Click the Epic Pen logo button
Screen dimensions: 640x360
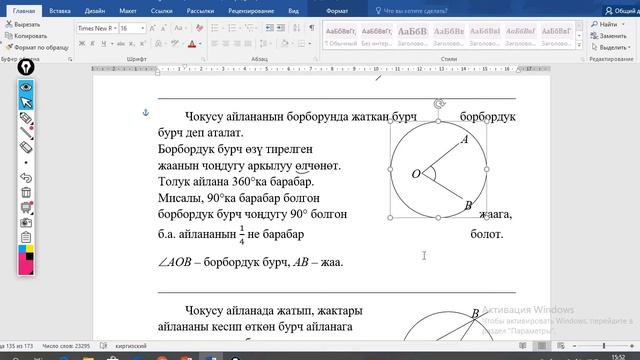26,67
